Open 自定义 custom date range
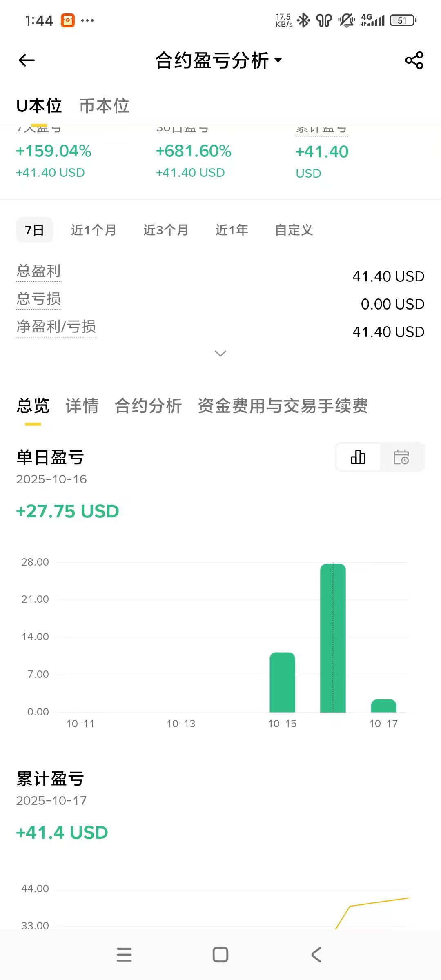The image size is (441, 980). pyautogui.click(x=294, y=230)
